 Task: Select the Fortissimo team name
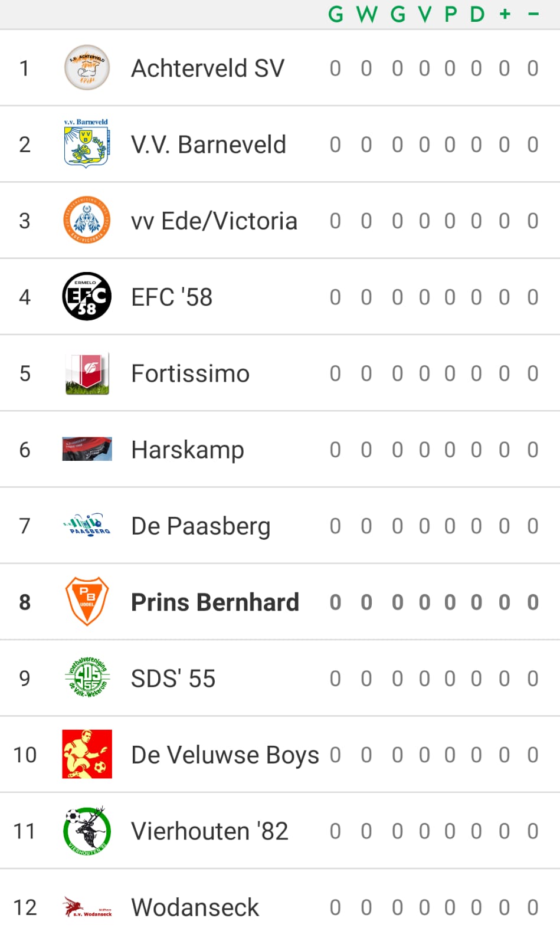pos(190,373)
